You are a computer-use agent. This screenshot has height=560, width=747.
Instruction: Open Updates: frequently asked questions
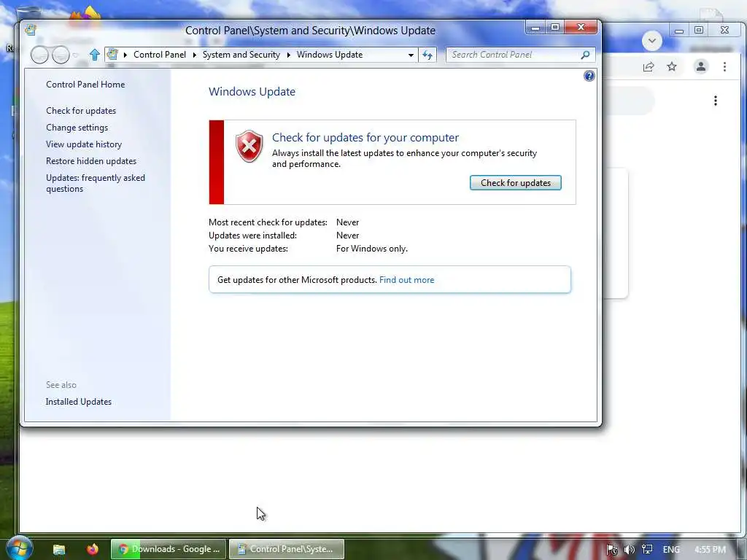96,183
